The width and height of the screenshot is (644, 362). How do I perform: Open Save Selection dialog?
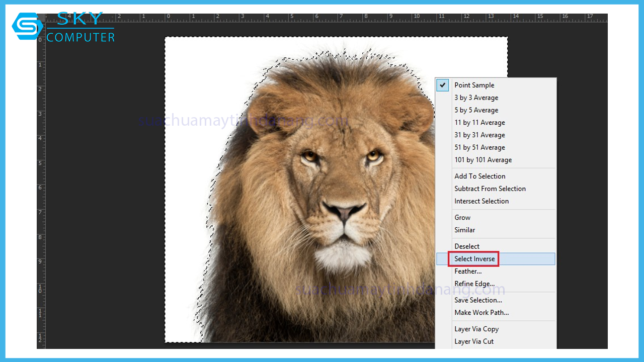click(x=478, y=300)
